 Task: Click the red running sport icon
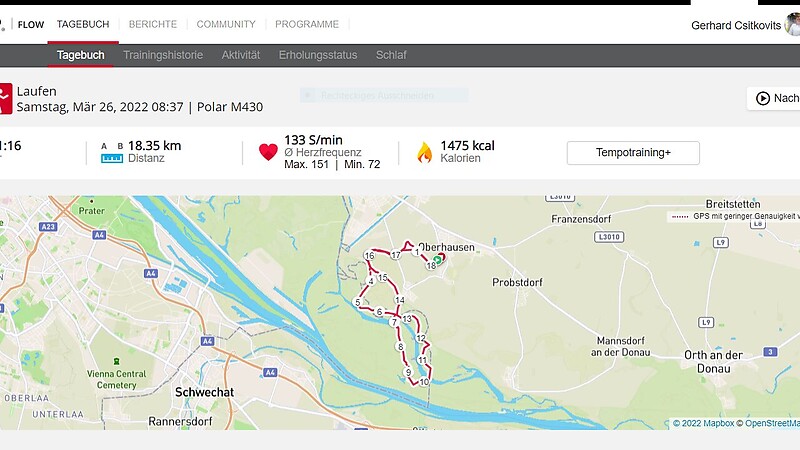5,98
